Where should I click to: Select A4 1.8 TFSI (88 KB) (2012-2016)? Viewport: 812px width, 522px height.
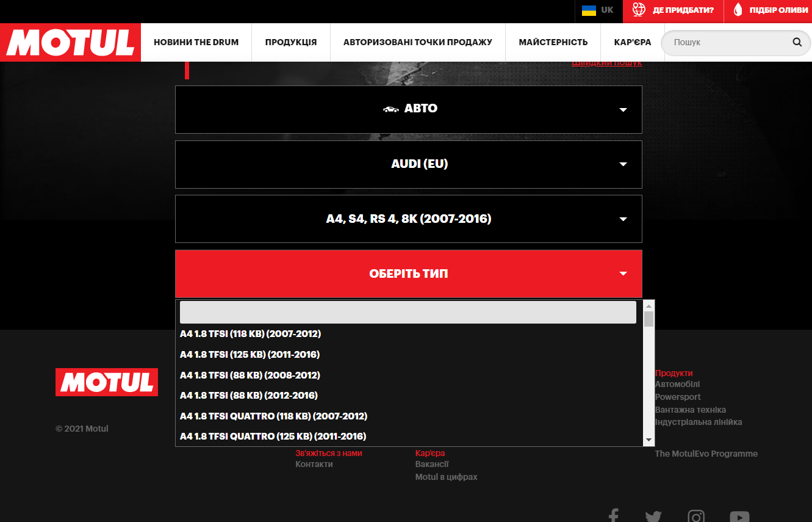[249, 396]
